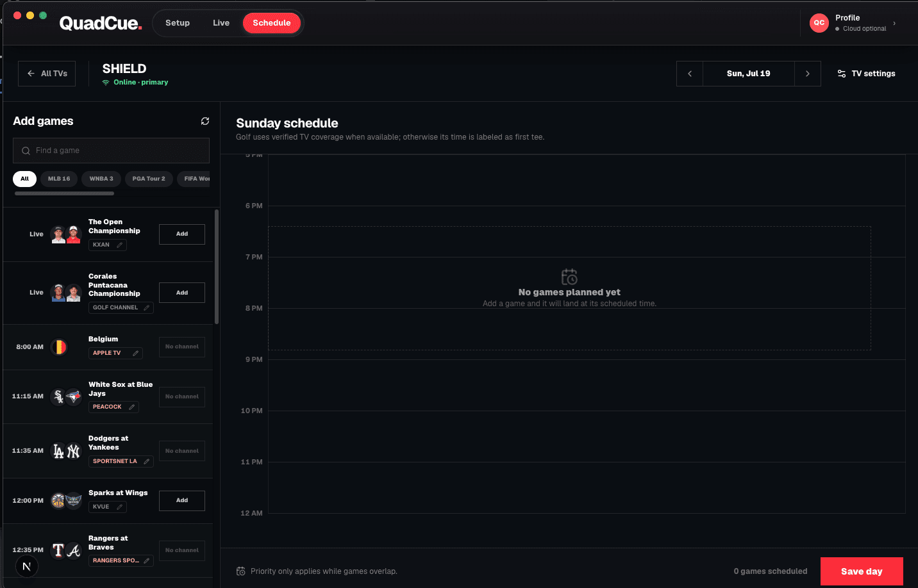Click the Find a game search field

[111, 151]
